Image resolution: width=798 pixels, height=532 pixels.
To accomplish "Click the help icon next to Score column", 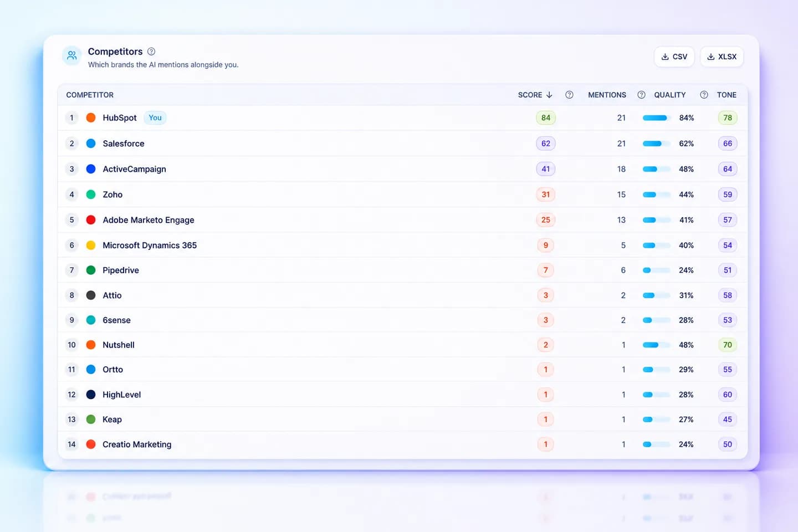I will click(x=569, y=95).
